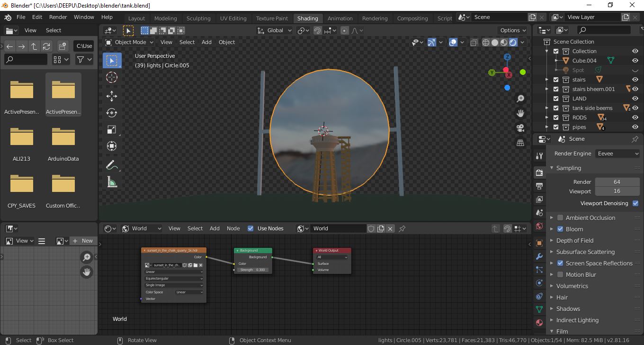Select the Transform tool

pos(112,146)
